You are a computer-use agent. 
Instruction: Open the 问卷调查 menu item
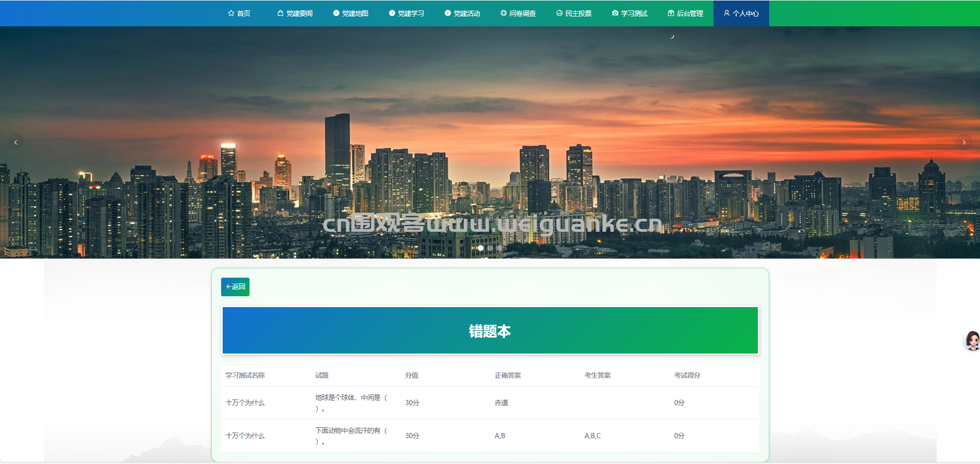(518, 13)
